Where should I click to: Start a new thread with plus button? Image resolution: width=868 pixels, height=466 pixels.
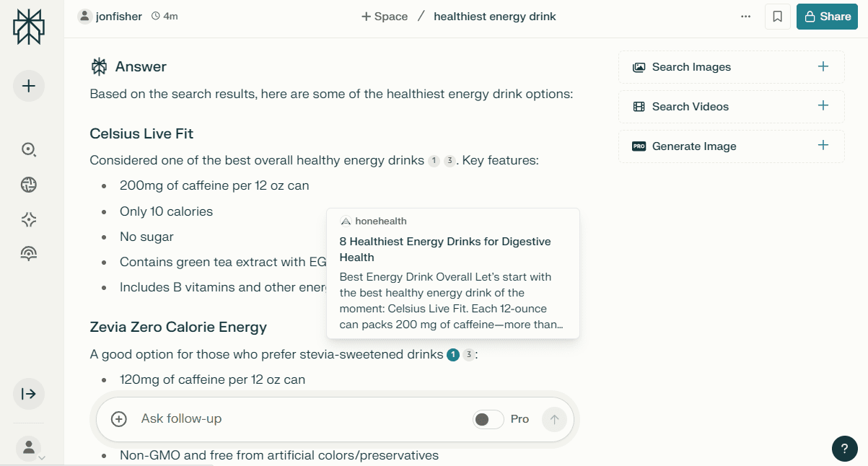pos(29,87)
